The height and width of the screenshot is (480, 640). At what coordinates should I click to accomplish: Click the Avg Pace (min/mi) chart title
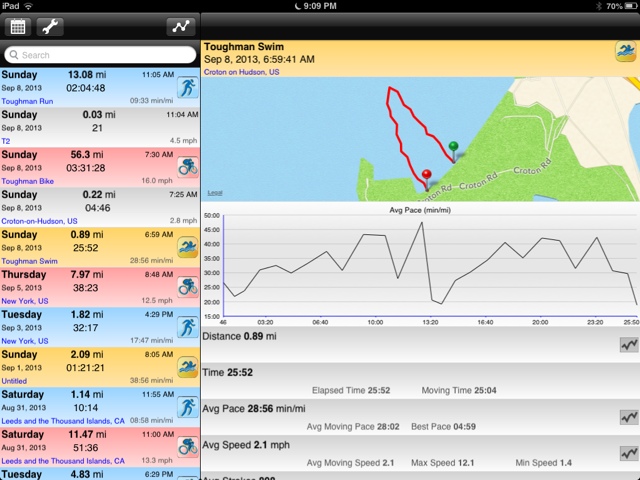(420, 210)
